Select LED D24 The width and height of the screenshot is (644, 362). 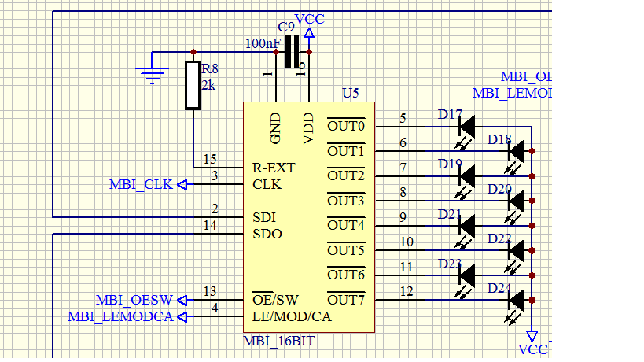[514, 305]
